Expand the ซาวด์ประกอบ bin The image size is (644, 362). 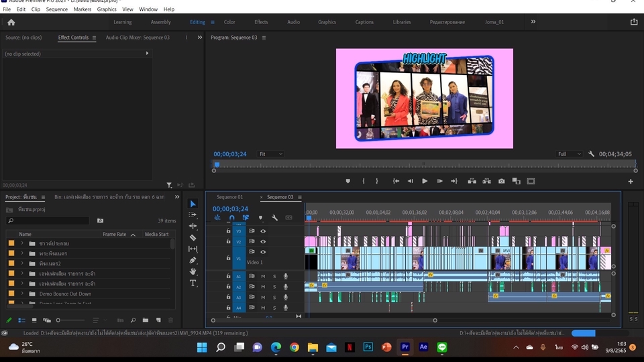pyautogui.click(x=22, y=243)
